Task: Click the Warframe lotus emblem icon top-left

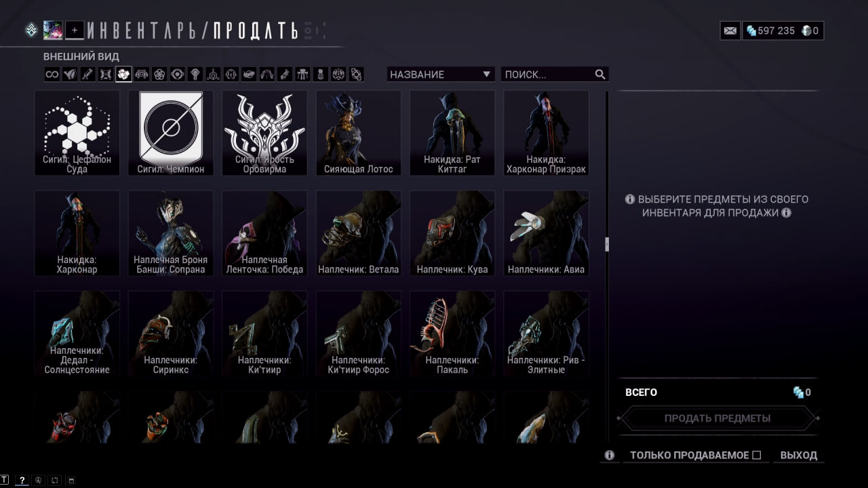Action: point(31,30)
